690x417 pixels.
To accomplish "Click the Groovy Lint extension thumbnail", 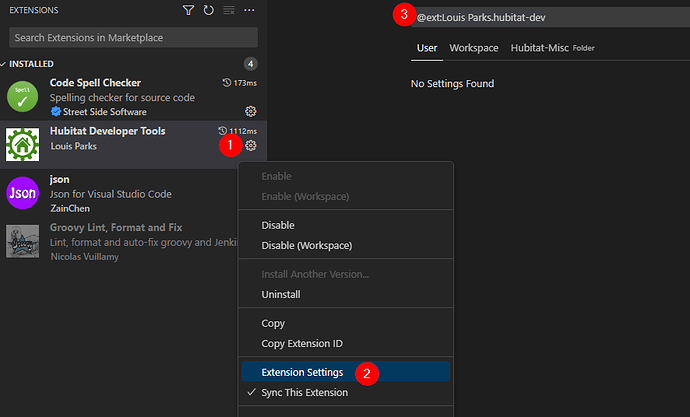I will 22,241.
